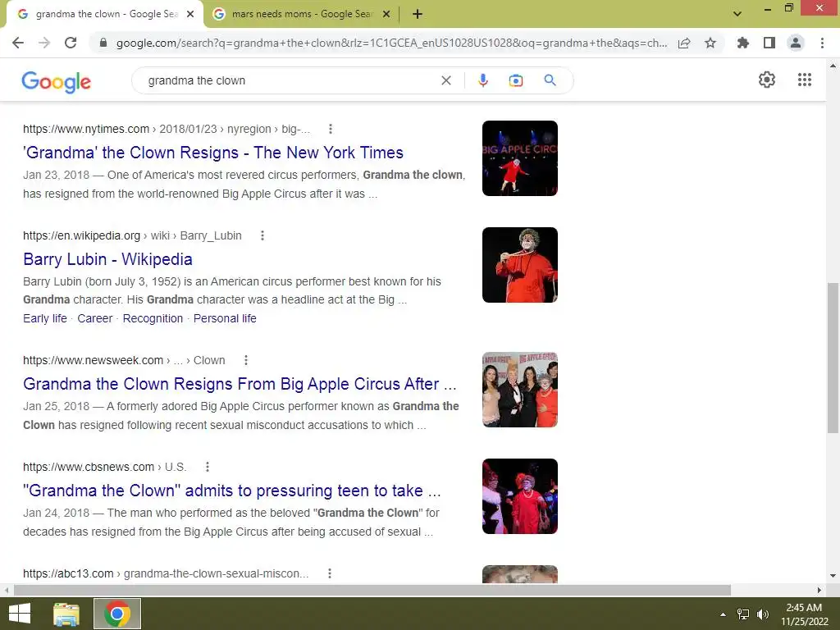
Task: Click the horizontal scrollbar thumb
Action: (x=372, y=591)
